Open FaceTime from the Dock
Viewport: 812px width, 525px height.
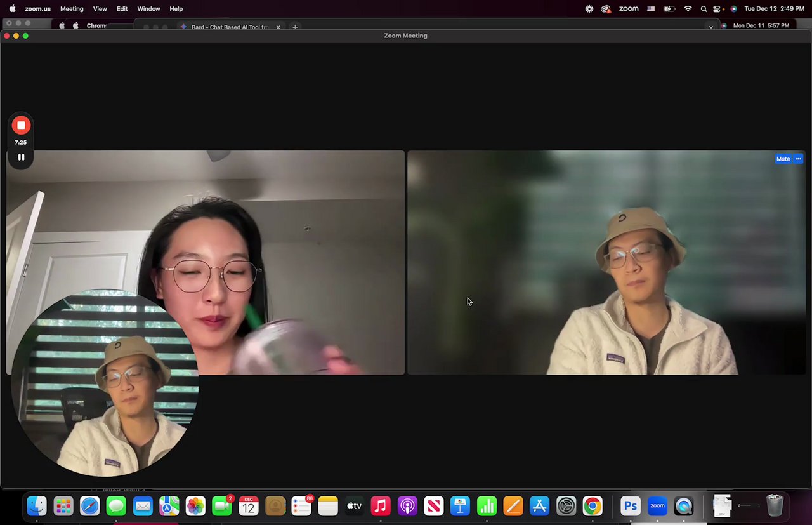[x=222, y=506]
